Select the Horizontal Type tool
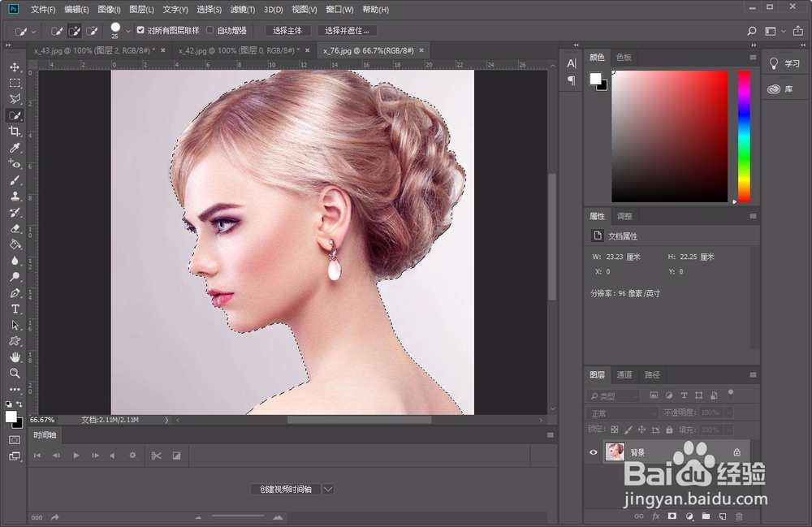812x527 pixels. (15, 309)
